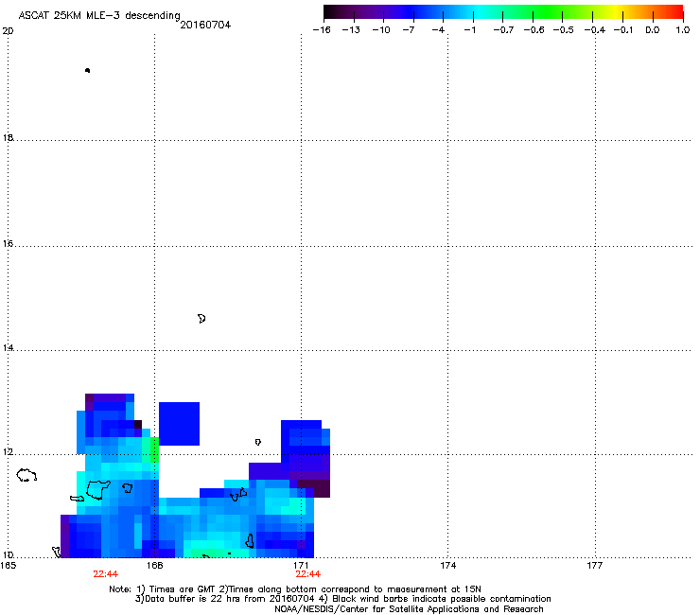Click the island outline between 14N and 16N

pos(201,319)
